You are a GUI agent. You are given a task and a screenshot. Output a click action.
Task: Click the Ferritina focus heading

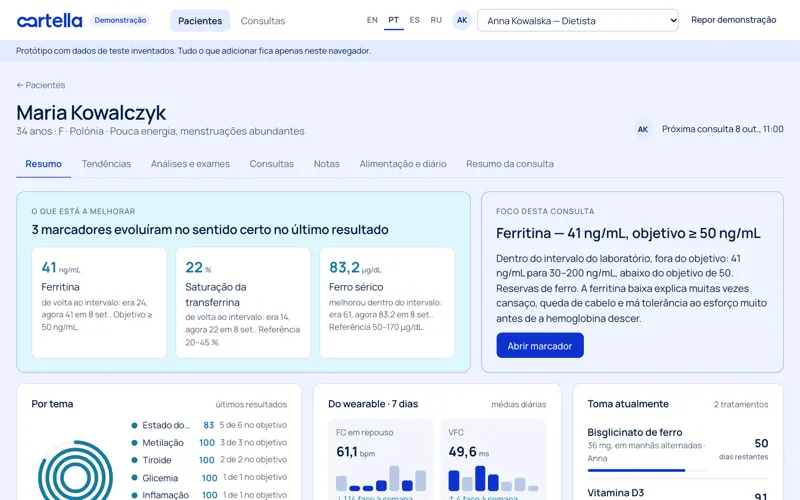coord(628,233)
